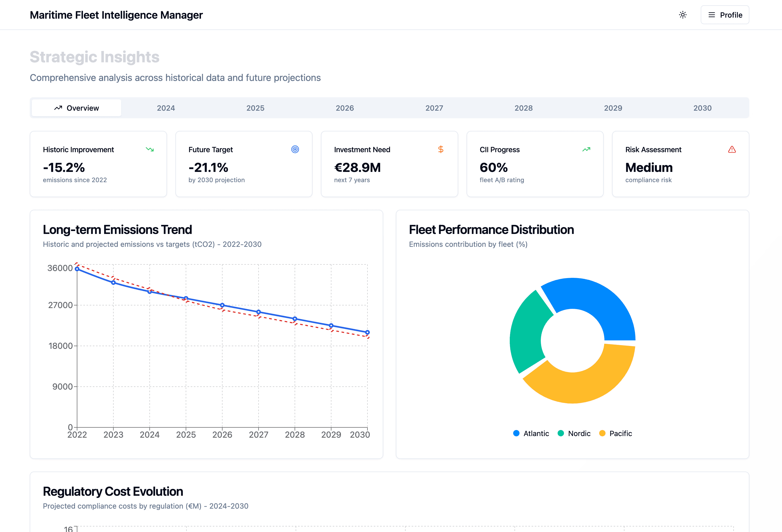
Task: Click the Pacific legend label
Action: [x=620, y=433]
